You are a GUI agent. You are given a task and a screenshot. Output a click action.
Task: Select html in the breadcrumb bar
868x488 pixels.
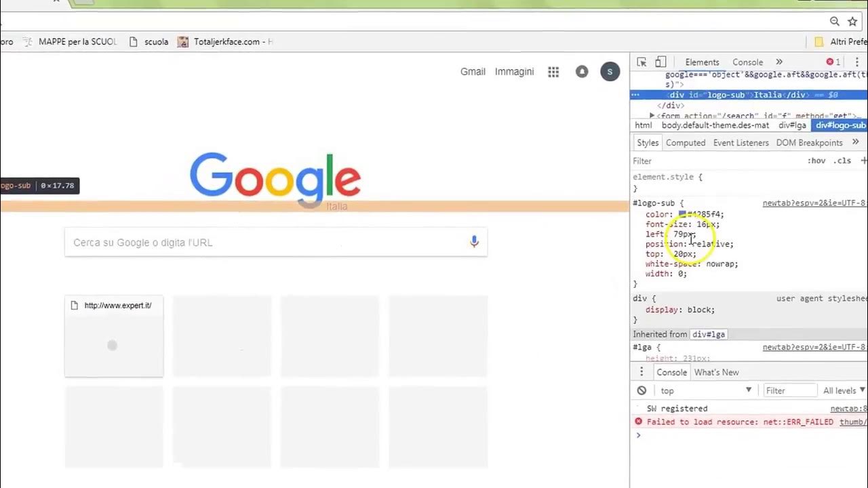pyautogui.click(x=643, y=125)
